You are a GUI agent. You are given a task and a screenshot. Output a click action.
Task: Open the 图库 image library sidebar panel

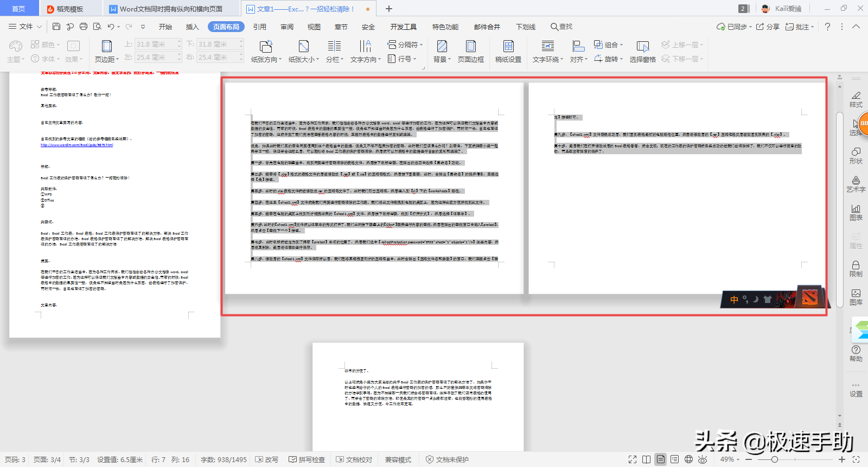[856, 297]
